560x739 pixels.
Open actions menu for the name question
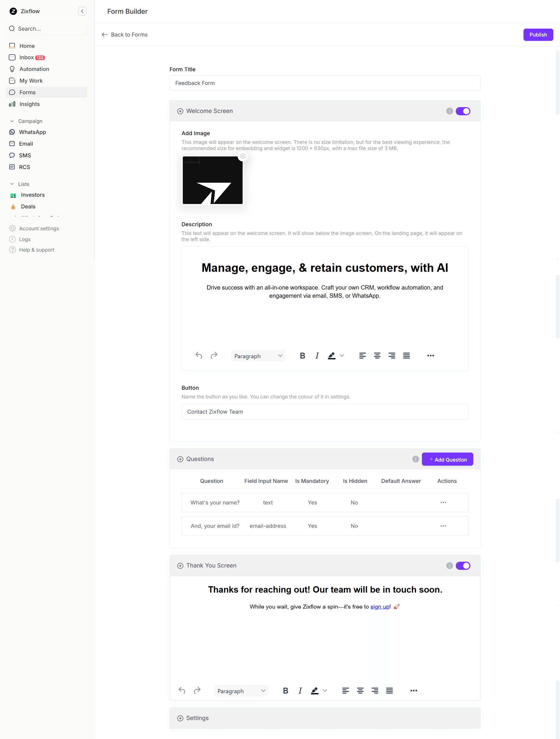[x=443, y=502]
